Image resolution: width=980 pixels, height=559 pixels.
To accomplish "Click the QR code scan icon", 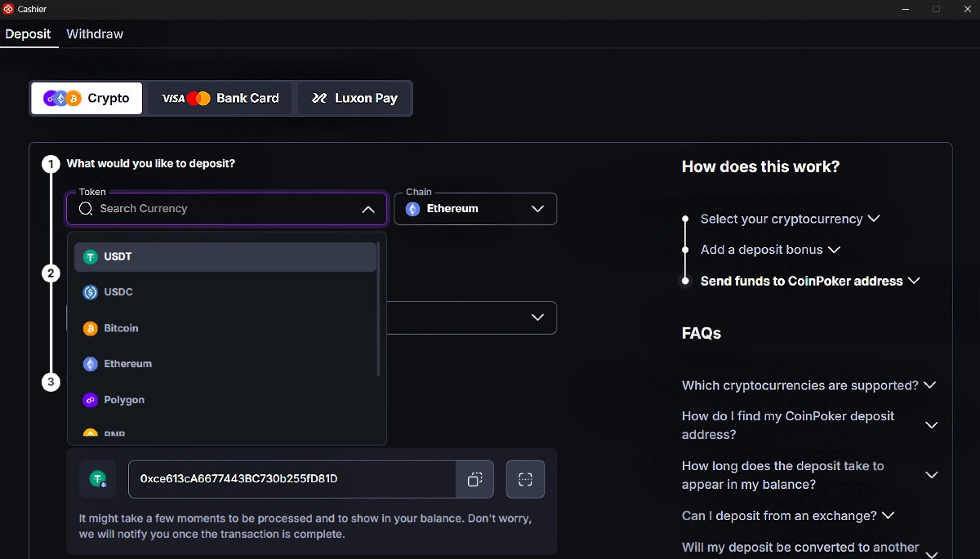I will (525, 479).
